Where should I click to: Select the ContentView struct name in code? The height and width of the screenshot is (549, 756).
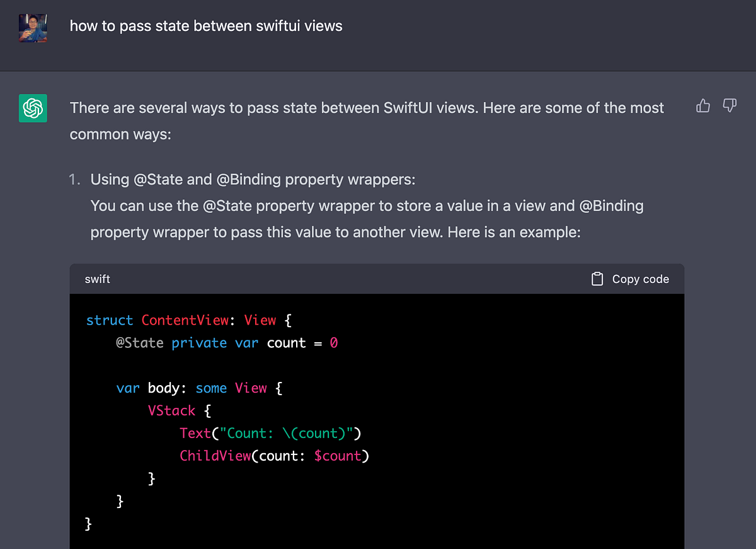(x=185, y=320)
